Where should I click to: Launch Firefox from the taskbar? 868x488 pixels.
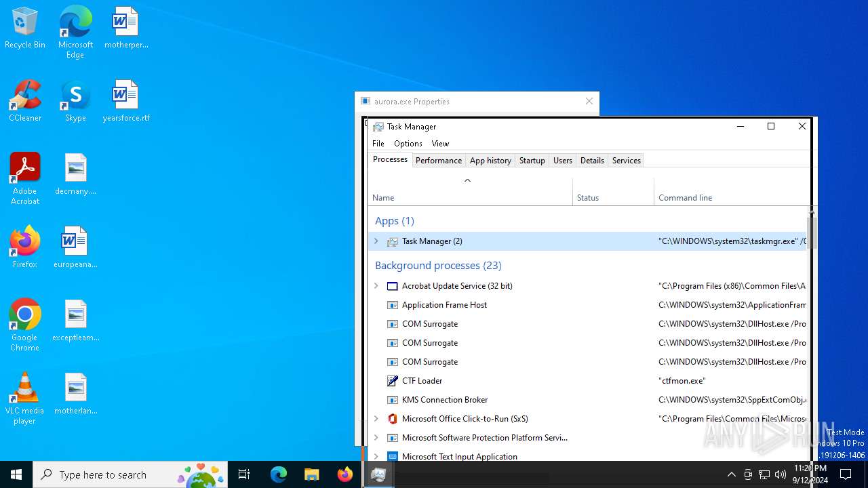coord(345,474)
